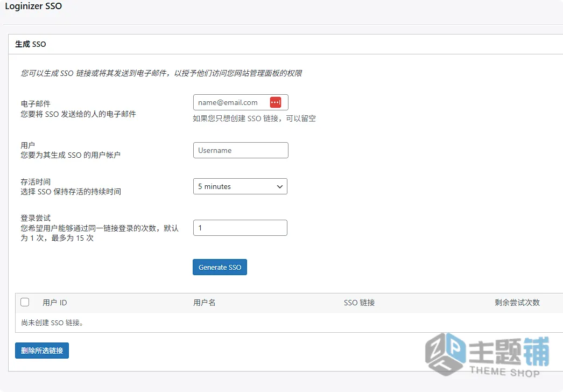Image resolution: width=563 pixels, height=392 pixels.
Task: Open the 5 minutes lifetime dropdown
Action: pyautogui.click(x=240, y=186)
